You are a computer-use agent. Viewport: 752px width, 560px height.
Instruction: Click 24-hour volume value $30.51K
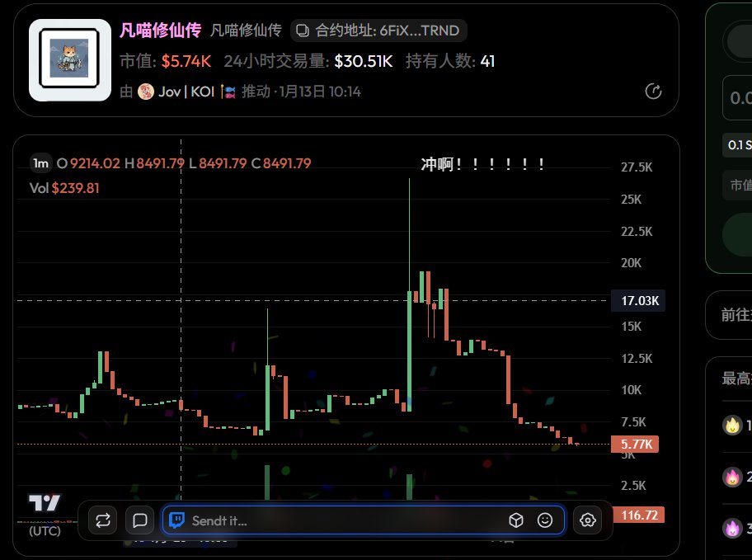tap(363, 61)
